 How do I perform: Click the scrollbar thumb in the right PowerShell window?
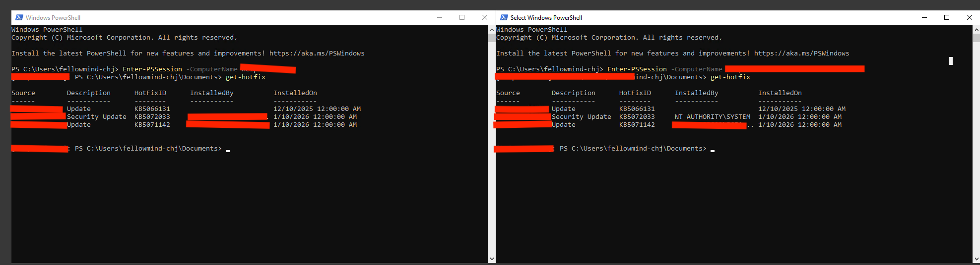976,38
